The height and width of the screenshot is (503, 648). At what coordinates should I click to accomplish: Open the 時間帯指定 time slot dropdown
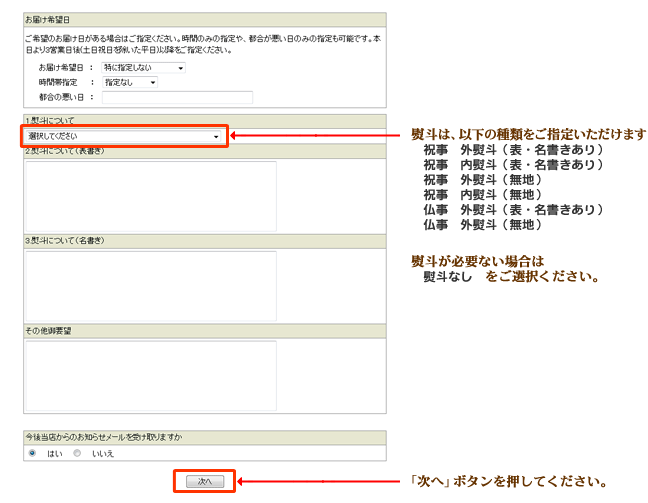point(130,82)
